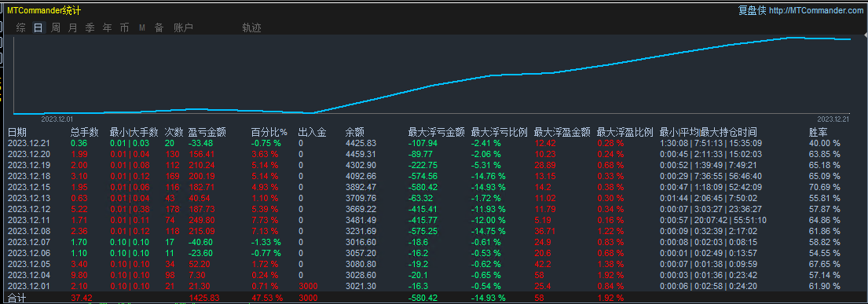868x304 pixels.
Task: Select the 日 daily statistics tab
Action: coord(38,27)
